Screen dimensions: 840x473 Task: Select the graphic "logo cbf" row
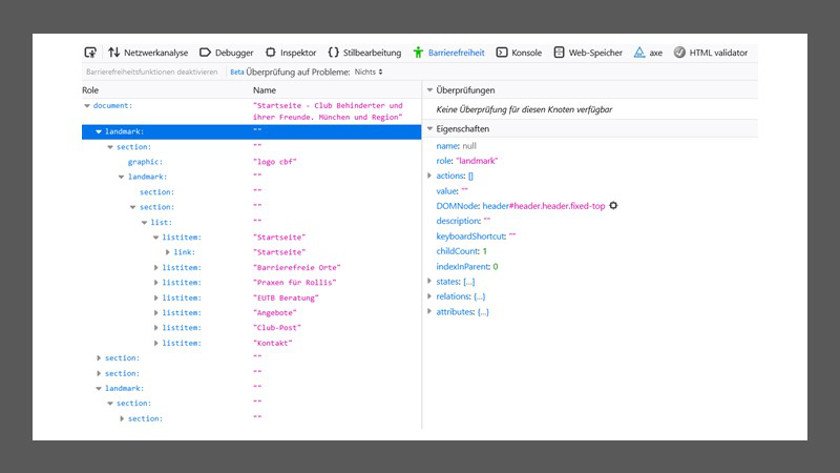(x=251, y=162)
